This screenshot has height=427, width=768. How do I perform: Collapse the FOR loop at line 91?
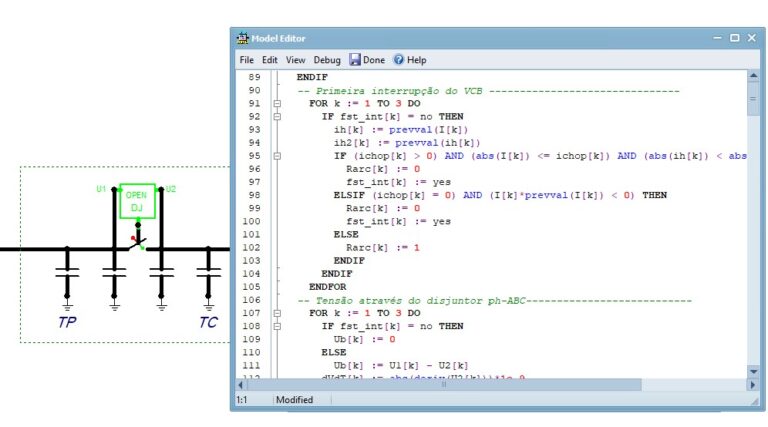pos(277,104)
